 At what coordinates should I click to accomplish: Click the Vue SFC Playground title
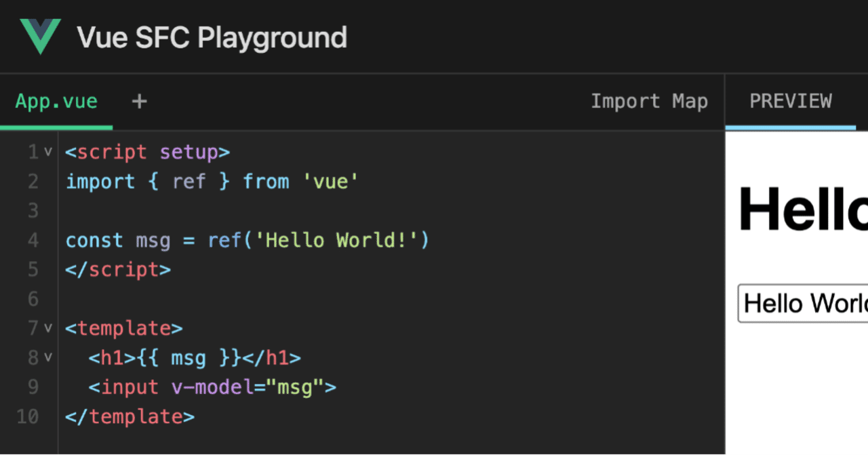coord(212,37)
